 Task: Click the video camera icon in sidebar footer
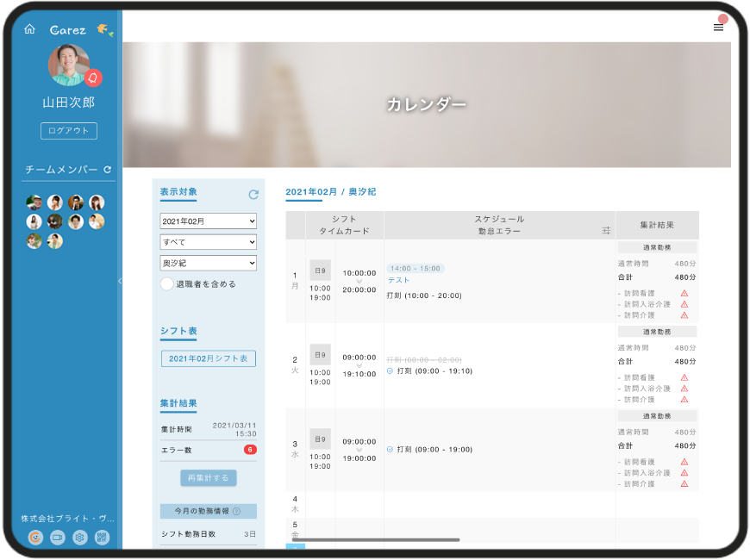pos(58,538)
